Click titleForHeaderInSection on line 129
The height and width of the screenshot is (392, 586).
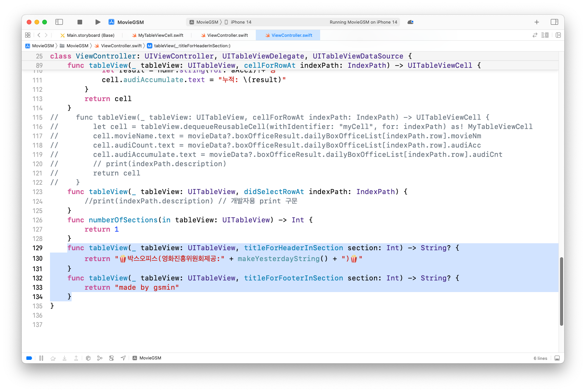pos(293,248)
